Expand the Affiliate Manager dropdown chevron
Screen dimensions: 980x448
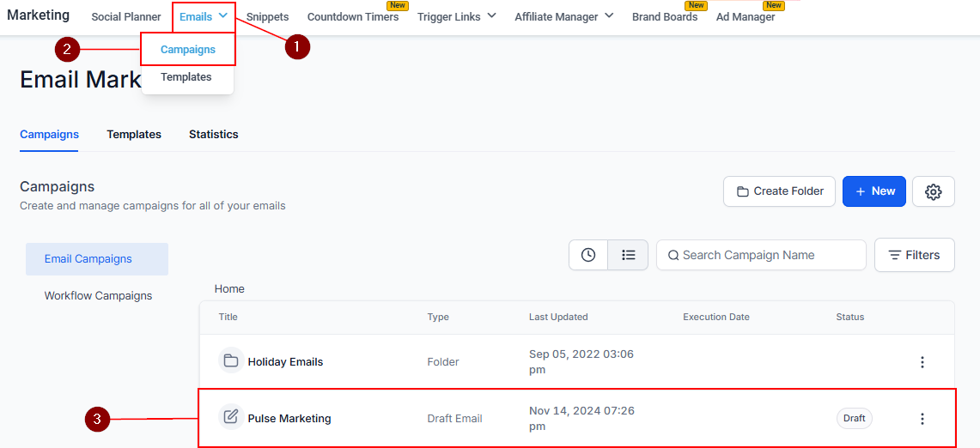(609, 15)
